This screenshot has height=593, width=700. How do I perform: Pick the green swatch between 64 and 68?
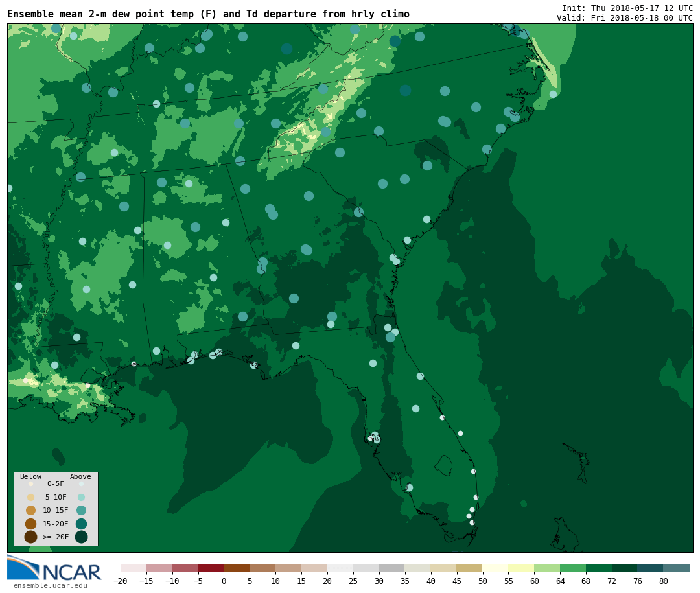pos(574,568)
